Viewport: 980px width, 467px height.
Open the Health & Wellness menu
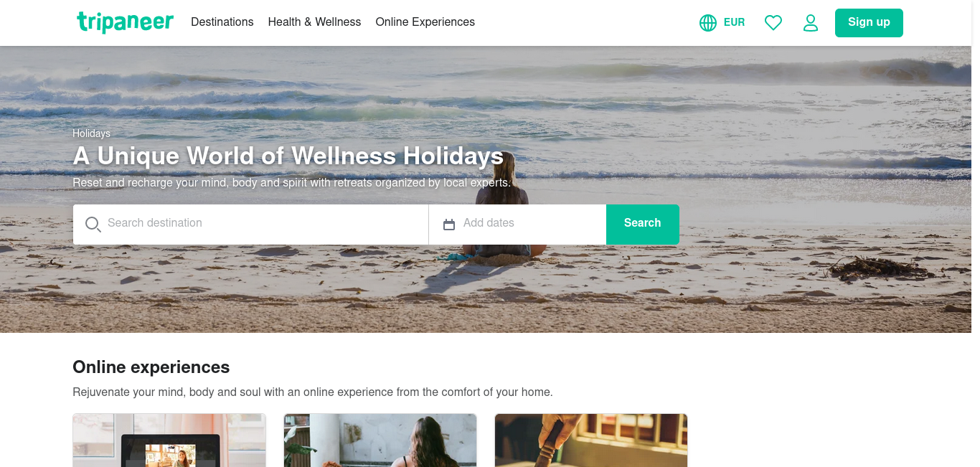pyautogui.click(x=314, y=22)
